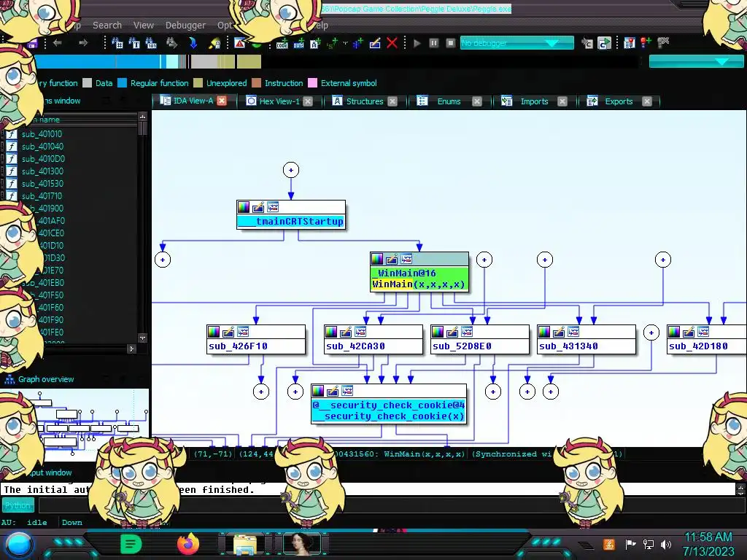Click color icon on WinMain node
This screenshot has width=747, height=560.
pos(377,259)
